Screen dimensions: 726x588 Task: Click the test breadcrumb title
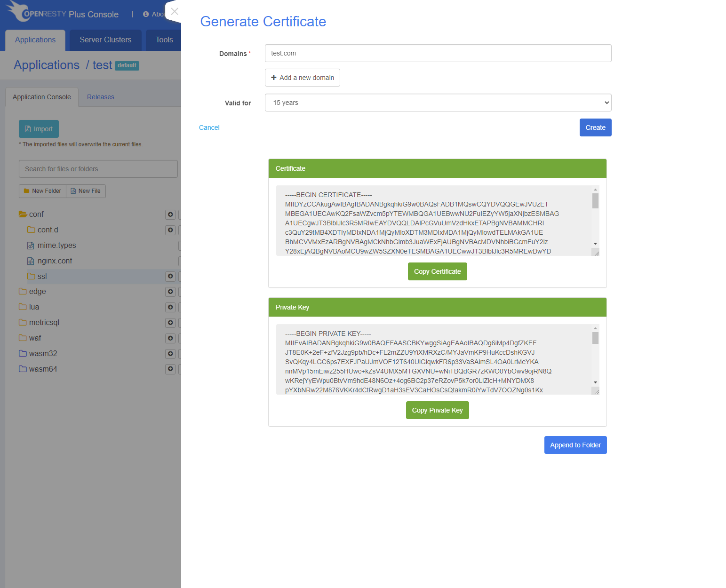coord(102,65)
